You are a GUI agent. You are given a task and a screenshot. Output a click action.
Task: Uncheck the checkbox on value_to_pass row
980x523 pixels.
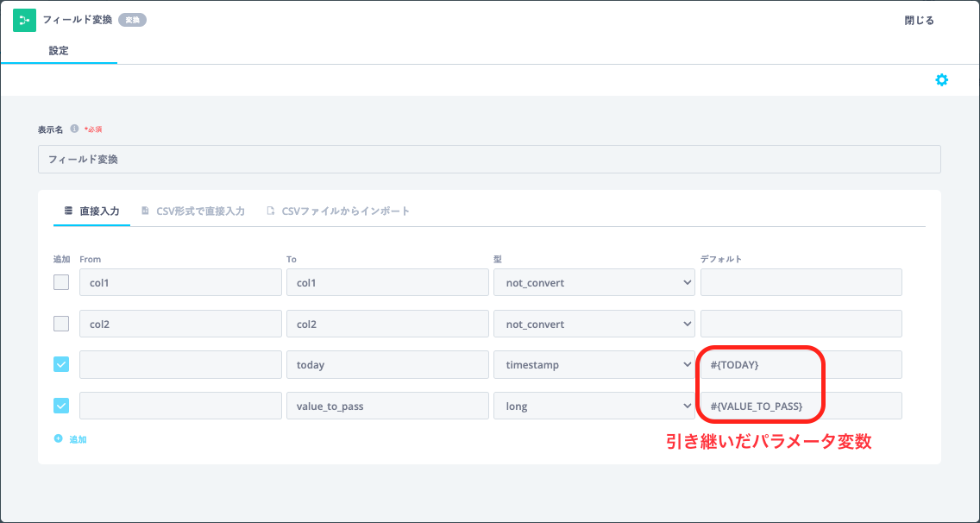tap(61, 406)
